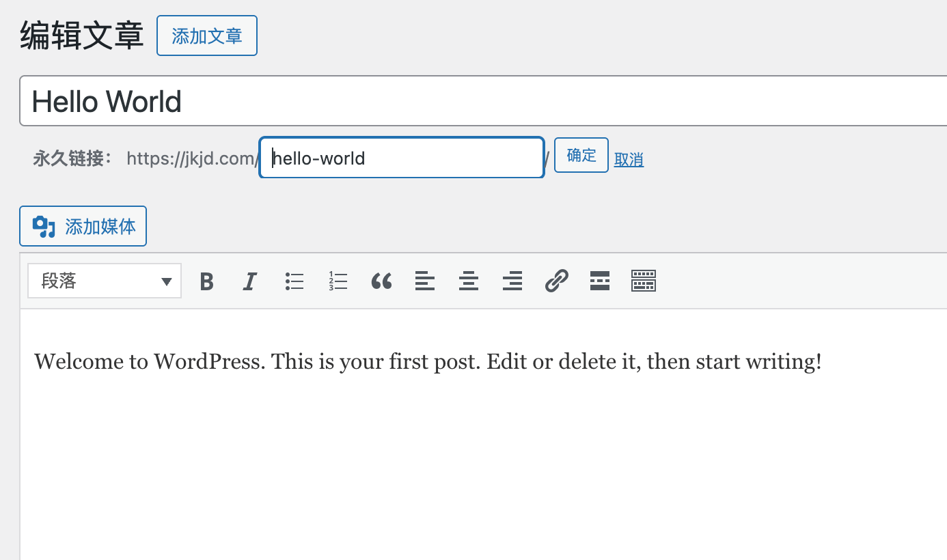Screen dimensions: 947x560
Task: Click the 编辑文章 page heading
Action: click(82, 36)
